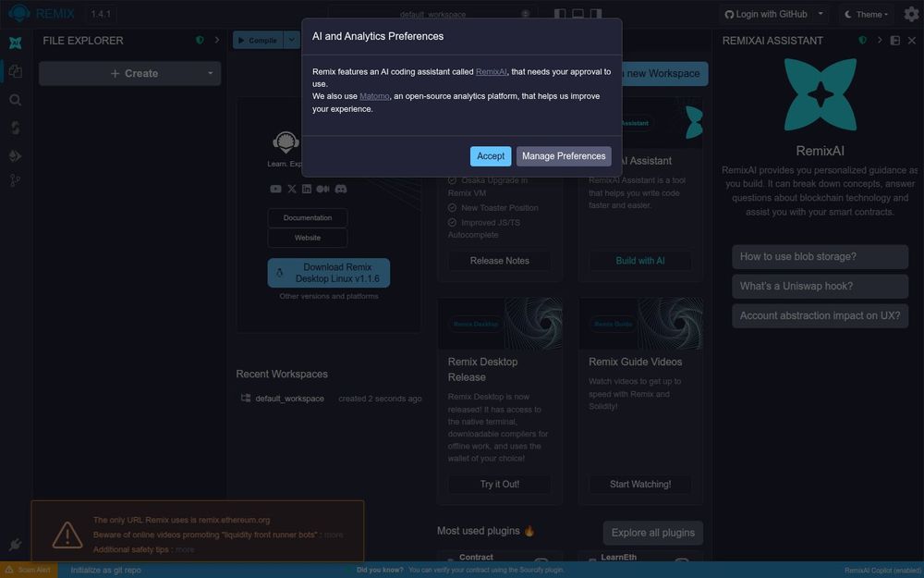
Task: Open Manage Preferences in the dialog
Action: tap(564, 156)
